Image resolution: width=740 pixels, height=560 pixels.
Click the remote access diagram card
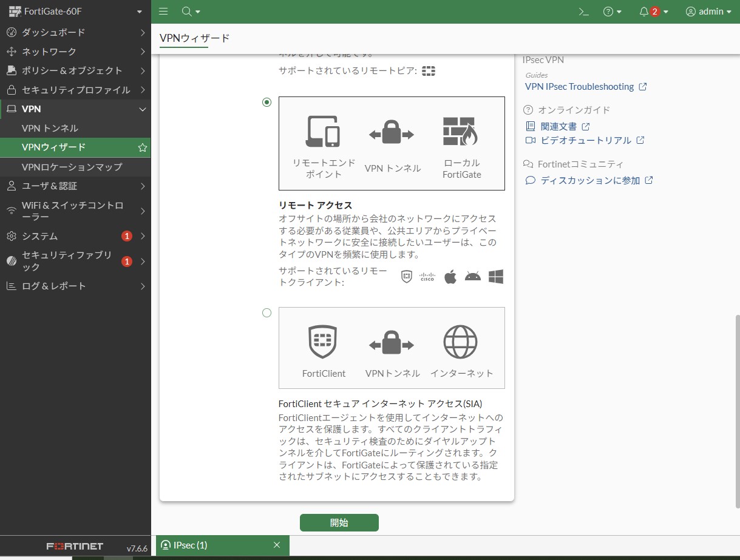coord(392,143)
